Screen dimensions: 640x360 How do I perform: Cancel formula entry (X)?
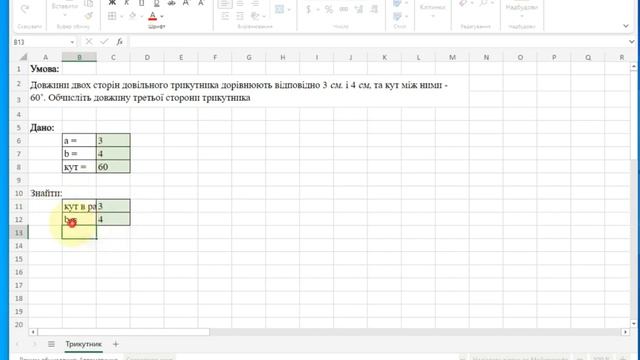89,42
